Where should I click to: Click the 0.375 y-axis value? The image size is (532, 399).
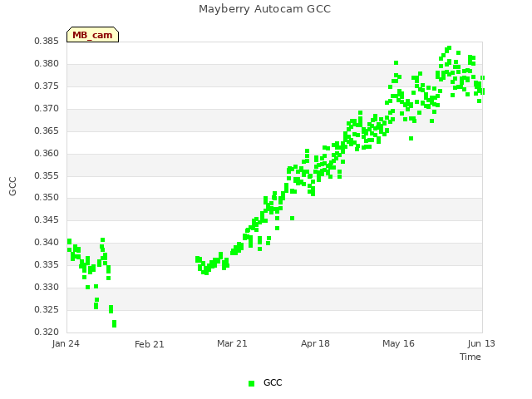[47, 86]
